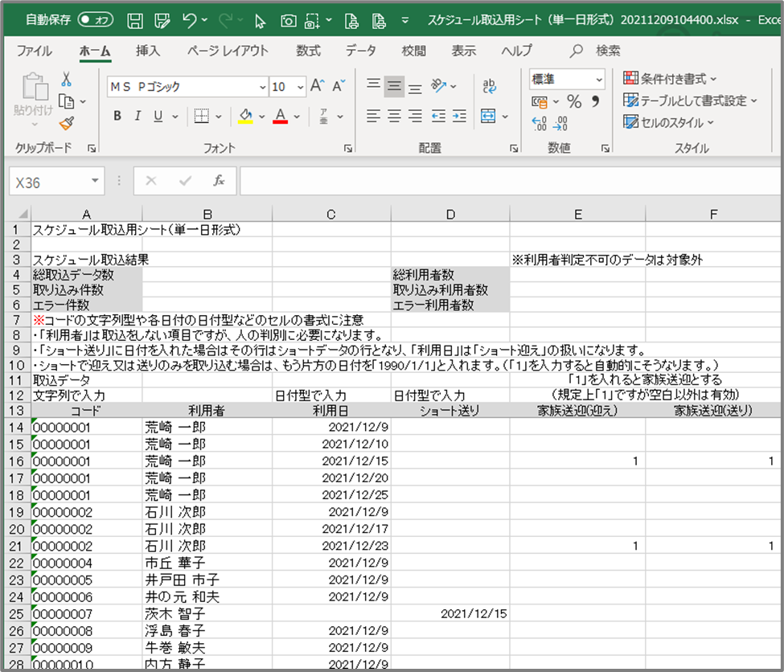Click the center horizontally icon
784x672 pixels.
click(x=394, y=116)
